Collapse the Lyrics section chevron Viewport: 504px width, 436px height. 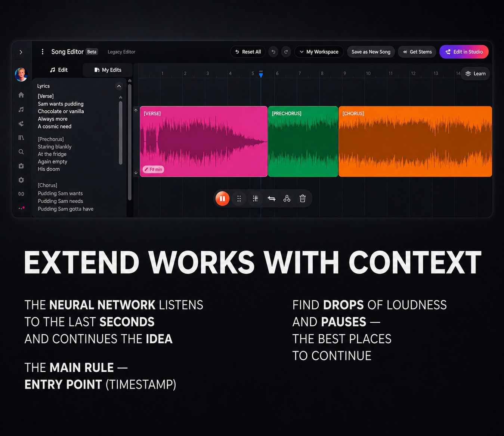tap(119, 86)
